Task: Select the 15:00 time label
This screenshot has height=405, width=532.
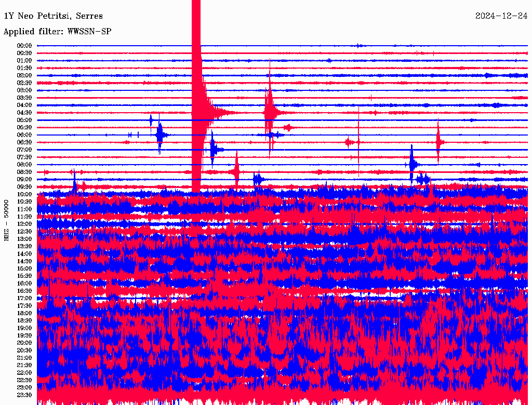Action: pos(24,268)
